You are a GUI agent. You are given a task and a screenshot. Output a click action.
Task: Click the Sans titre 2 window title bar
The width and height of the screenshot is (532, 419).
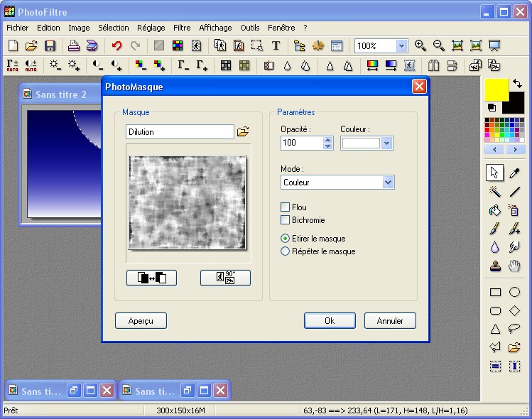[x=61, y=94]
